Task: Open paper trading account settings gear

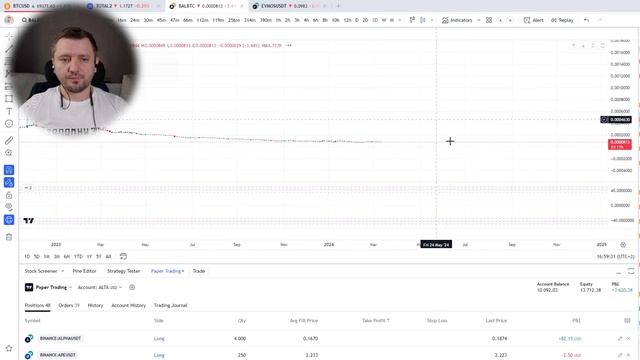Action: [132, 287]
